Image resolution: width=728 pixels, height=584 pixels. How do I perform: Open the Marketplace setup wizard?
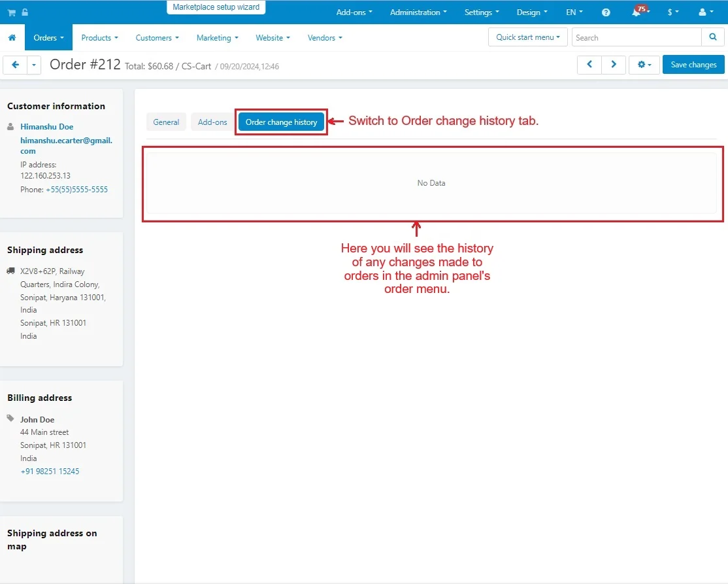coord(216,7)
